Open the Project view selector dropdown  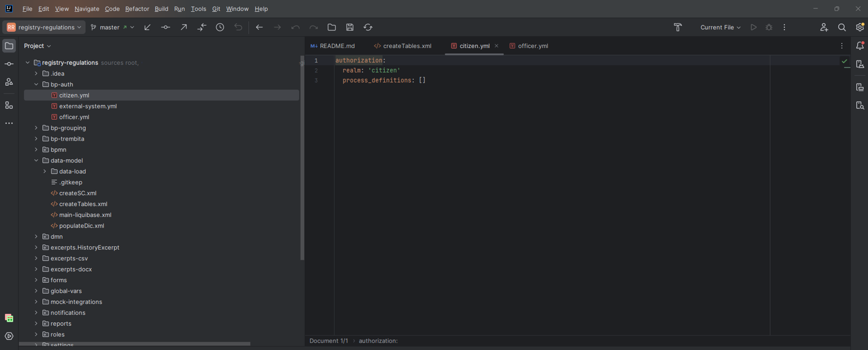pyautogui.click(x=37, y=46)
